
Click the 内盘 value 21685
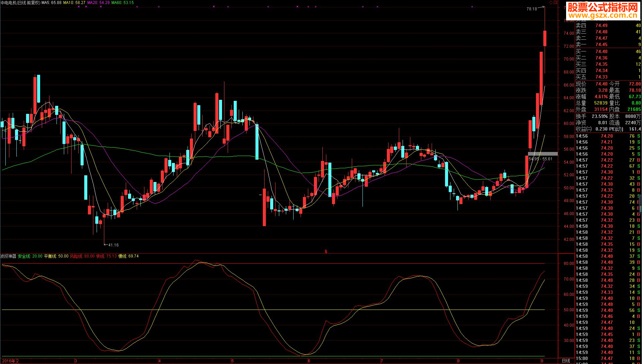point(634,109)
